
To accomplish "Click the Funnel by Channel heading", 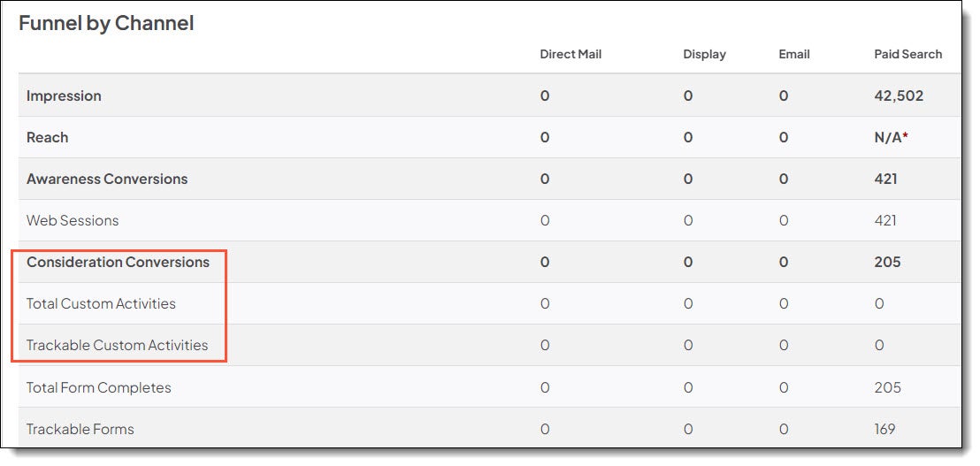I will click(x=106, y=24).
